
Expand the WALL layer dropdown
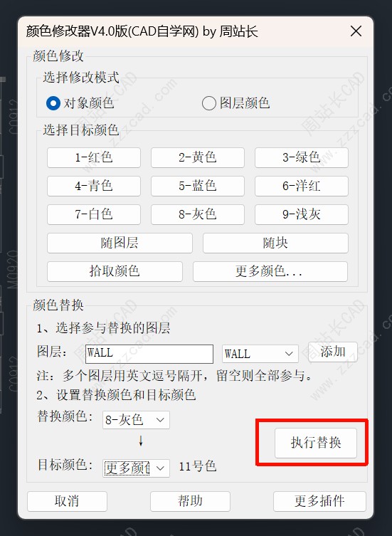point(260,354)
